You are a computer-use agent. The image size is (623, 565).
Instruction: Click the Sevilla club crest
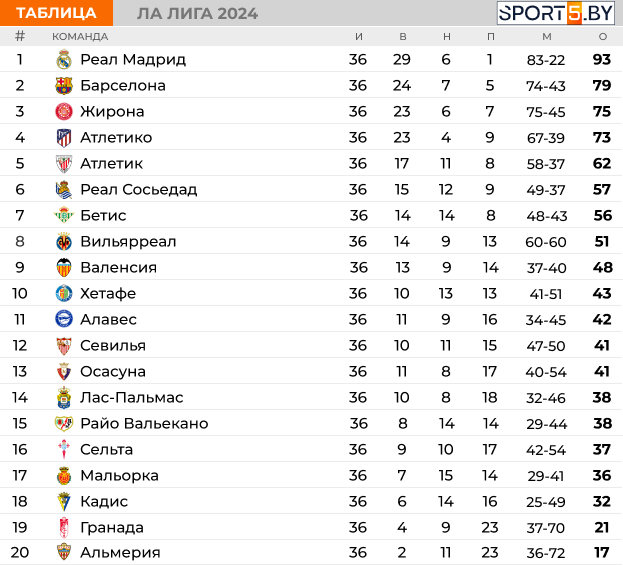pos(64,346)
